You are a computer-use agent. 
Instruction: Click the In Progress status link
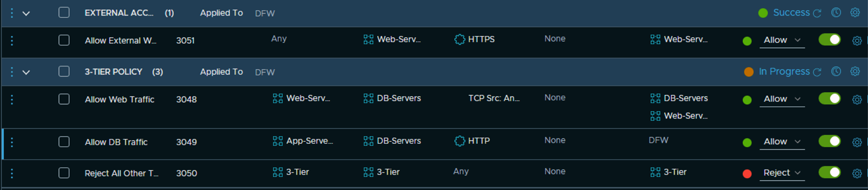(784, 71)
